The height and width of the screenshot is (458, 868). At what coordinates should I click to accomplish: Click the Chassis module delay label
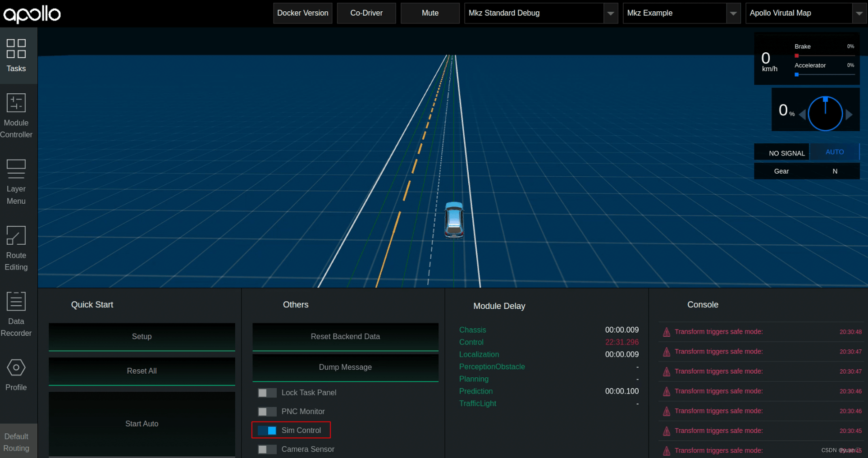[472, 330]
